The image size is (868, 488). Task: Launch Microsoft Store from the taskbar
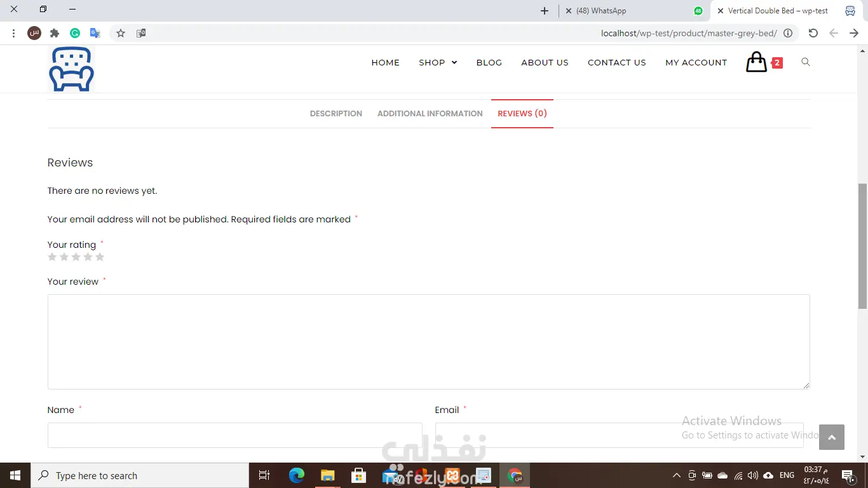(x=358, y=475)
